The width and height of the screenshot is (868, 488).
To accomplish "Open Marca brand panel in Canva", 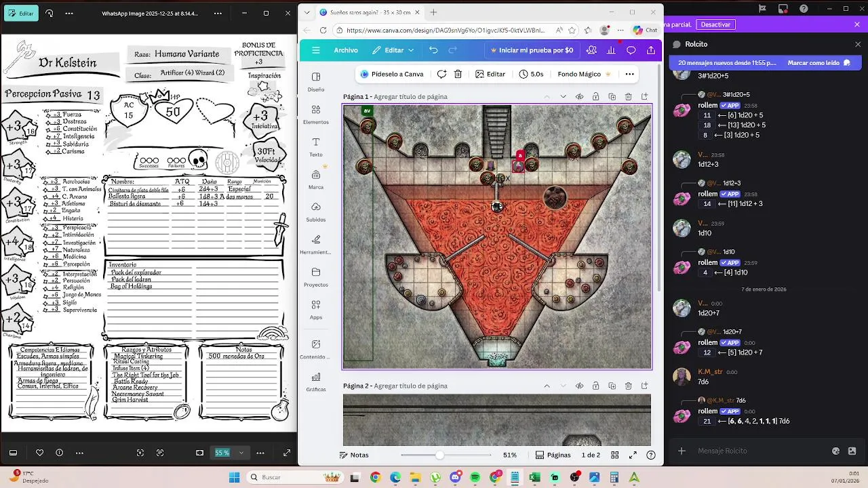I will 316,179.
